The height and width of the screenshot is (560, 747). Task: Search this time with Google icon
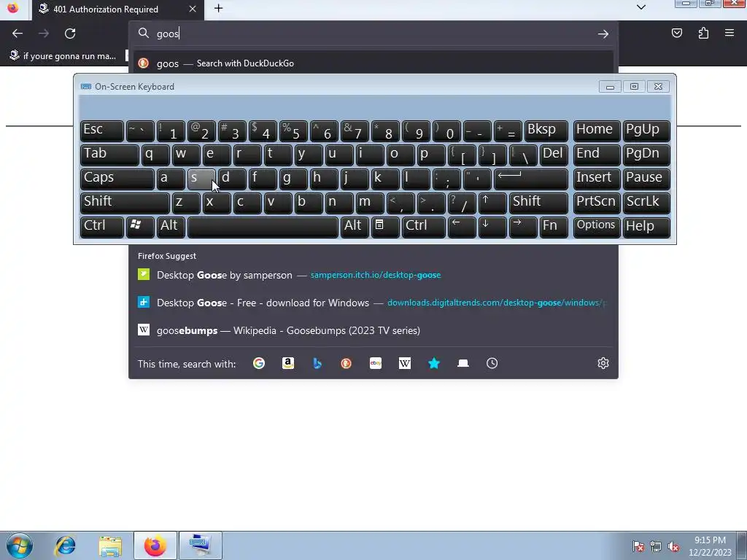(259, 363)
